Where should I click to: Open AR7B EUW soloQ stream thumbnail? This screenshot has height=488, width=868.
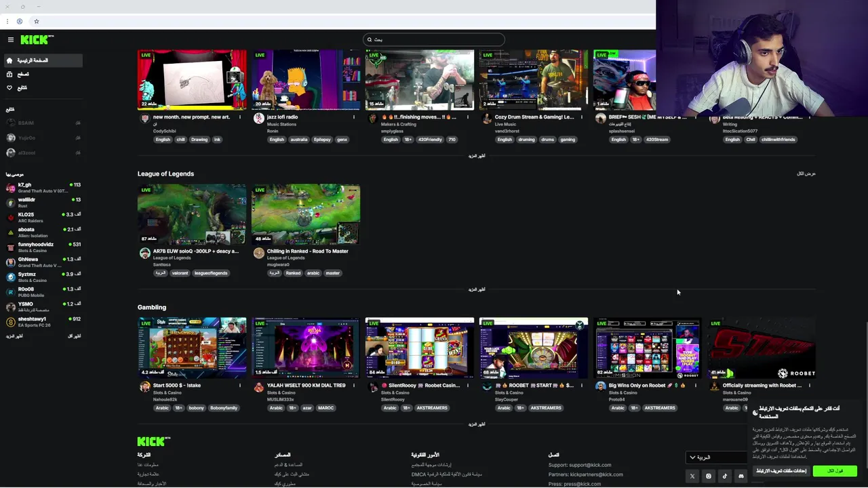click(x=192, y=214)
